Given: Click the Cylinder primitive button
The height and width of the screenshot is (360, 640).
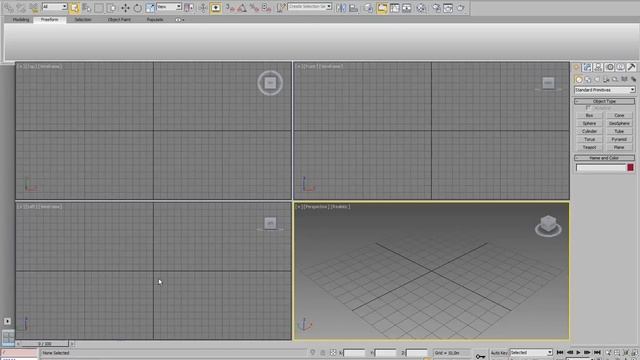Looking at the screenshot, I should tap(589, 131).
